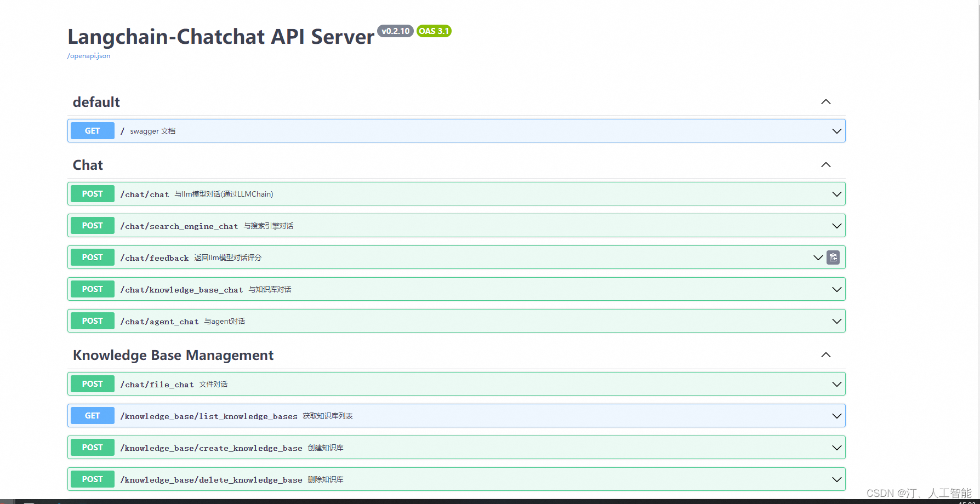
Task: Click the swagger 文档 description text
Action: (153, 131)
